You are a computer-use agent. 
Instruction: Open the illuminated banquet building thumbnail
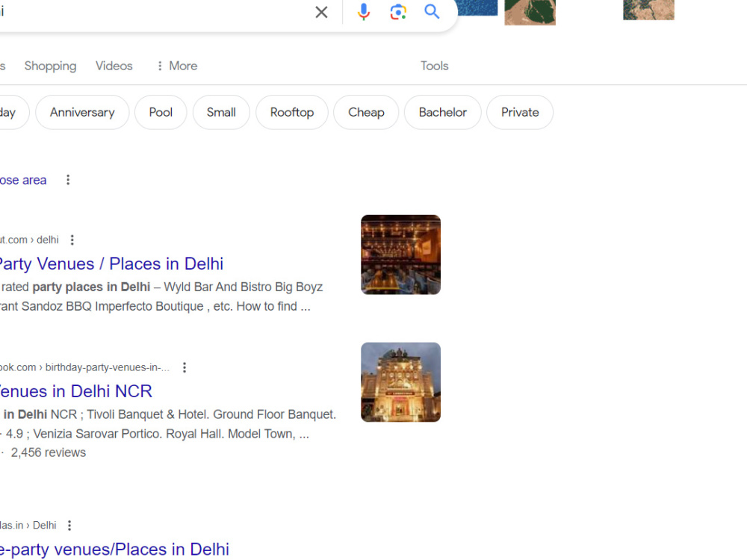tap(400, 382)
